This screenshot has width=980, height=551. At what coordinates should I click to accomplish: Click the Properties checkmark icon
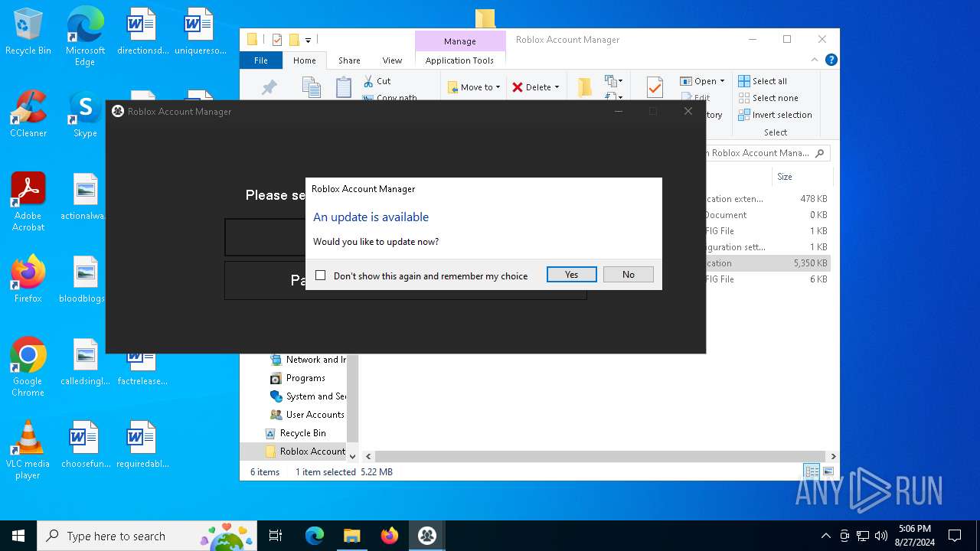pyautogui.click(x=655, y=87)
